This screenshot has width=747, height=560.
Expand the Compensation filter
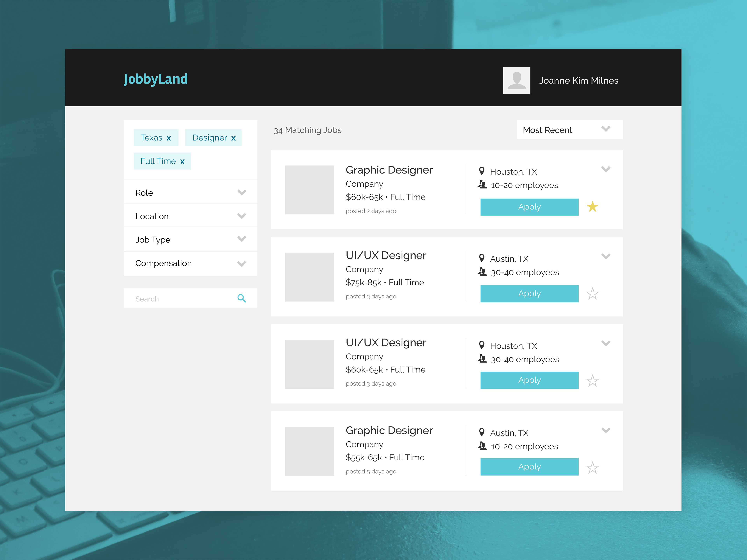point(190,263)
